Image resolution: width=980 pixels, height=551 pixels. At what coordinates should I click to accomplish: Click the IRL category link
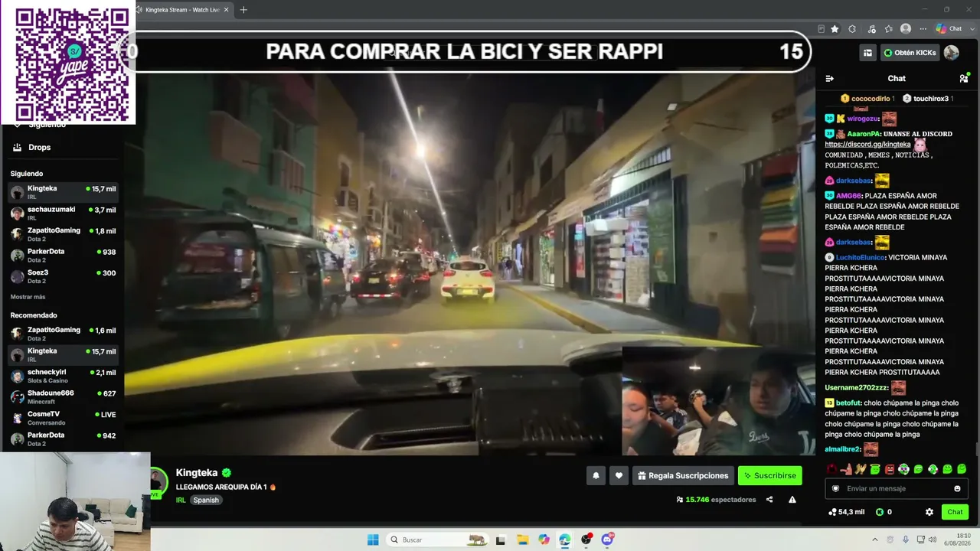click(181, 500)
